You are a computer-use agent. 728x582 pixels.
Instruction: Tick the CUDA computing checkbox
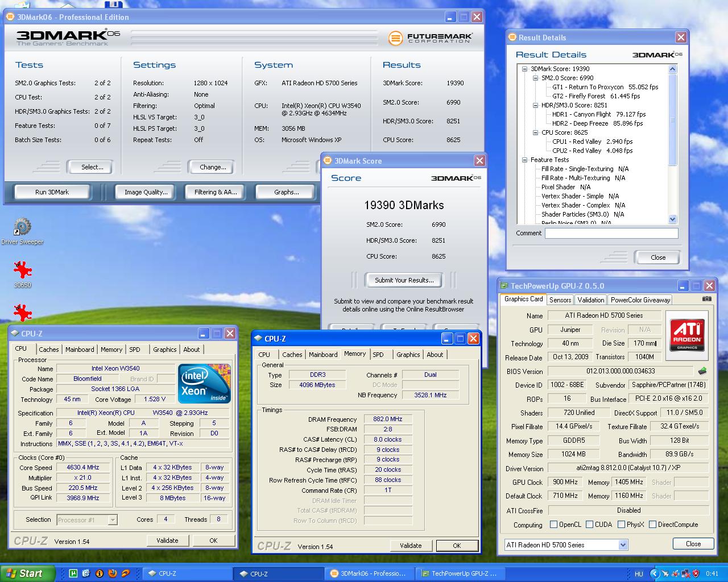tap(589, 525)
